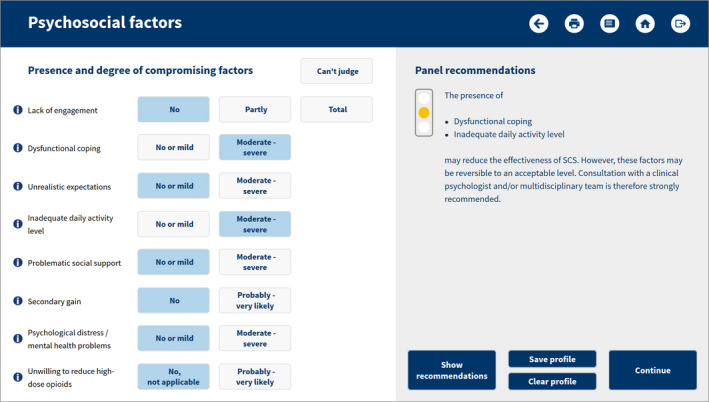This screenshot has width=709, height=402.
Task: Select Partly for Lack of engagement
Action: tap(255, 109)
